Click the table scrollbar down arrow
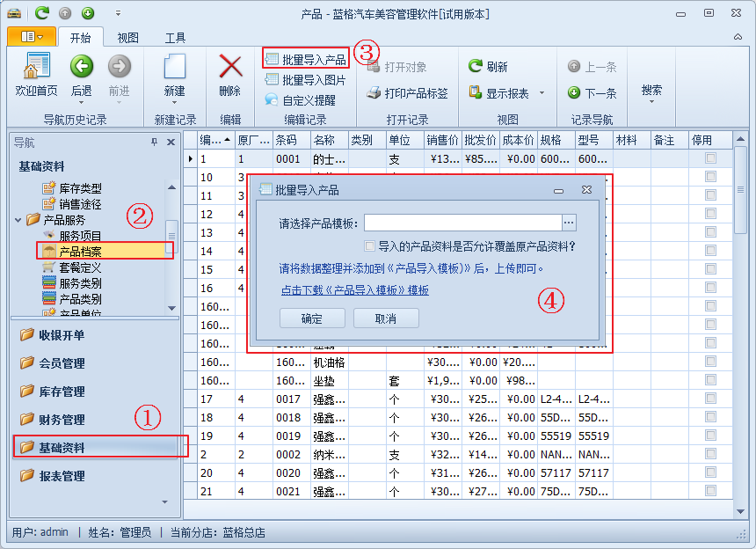Screen dimensions: 756x549 click(740, 511)
